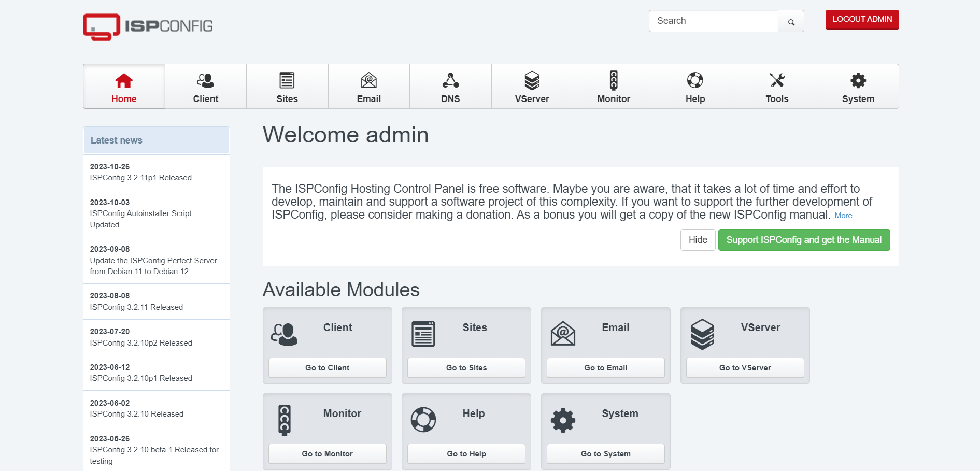
Task: Click the VServer module card icon
Action: 702,334
